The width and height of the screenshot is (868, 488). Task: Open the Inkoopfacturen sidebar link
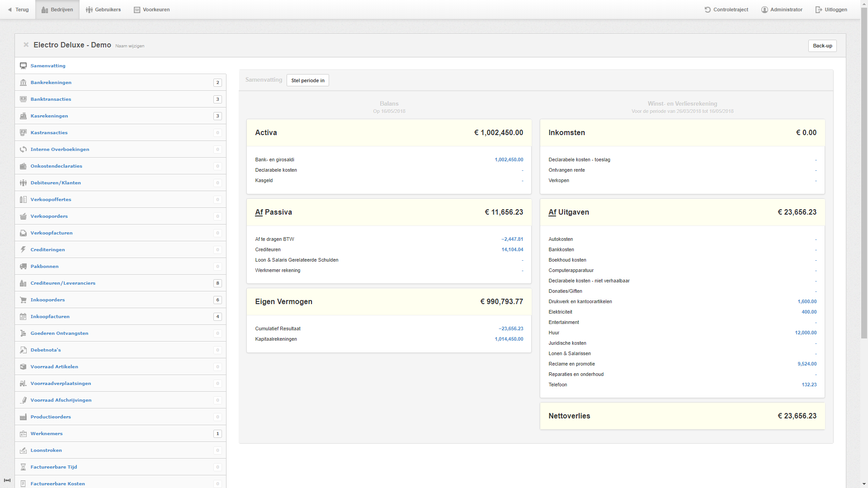pyautogui.click(x=50, y=317)
